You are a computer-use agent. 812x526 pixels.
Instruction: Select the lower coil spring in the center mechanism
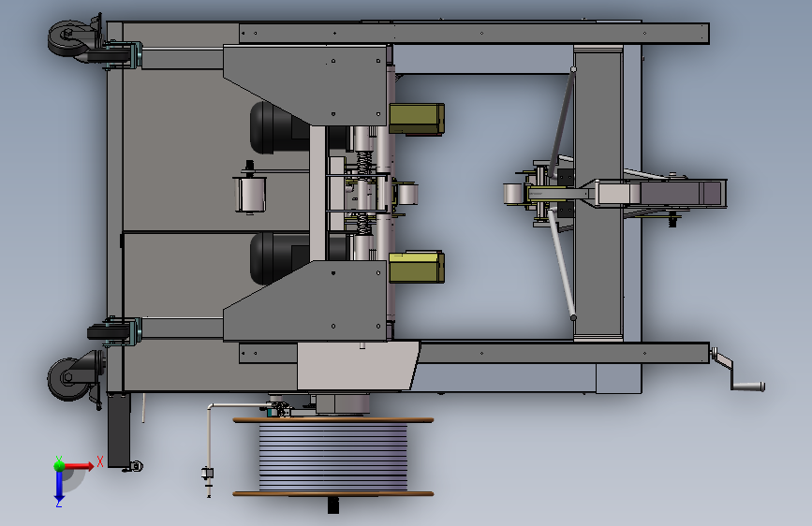click(364, 223)
